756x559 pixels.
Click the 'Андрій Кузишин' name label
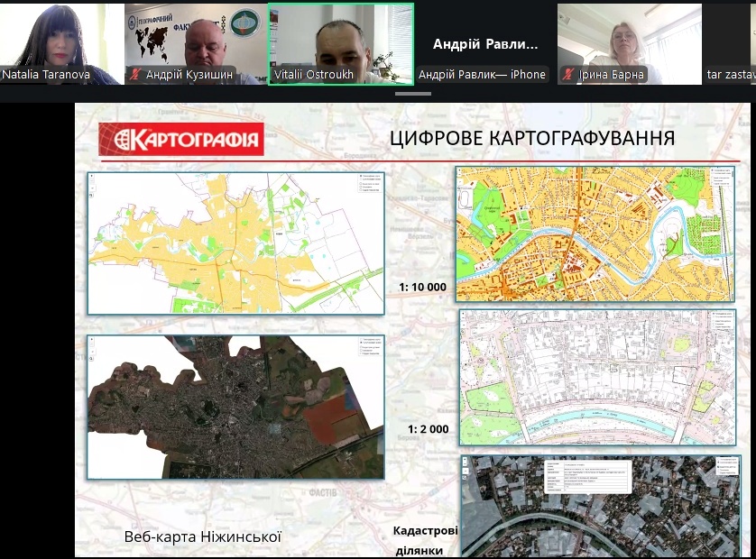pyautogui.click(x=189, y=75)
